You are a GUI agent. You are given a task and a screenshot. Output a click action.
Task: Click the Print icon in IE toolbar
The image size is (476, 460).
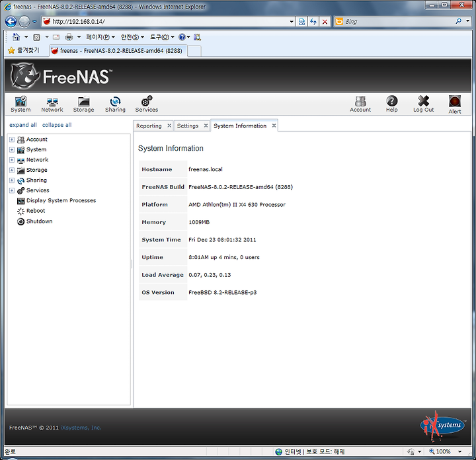tap(69, 37)
